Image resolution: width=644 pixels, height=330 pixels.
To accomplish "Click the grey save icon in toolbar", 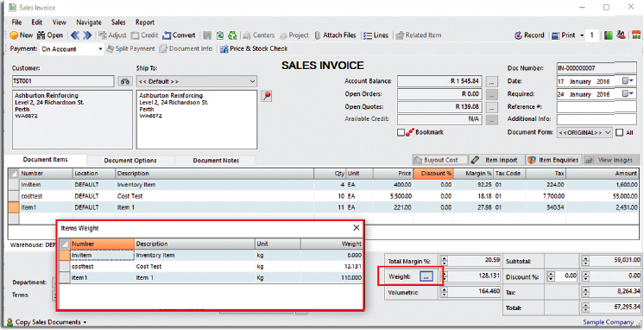I will [x=207, y=35].
